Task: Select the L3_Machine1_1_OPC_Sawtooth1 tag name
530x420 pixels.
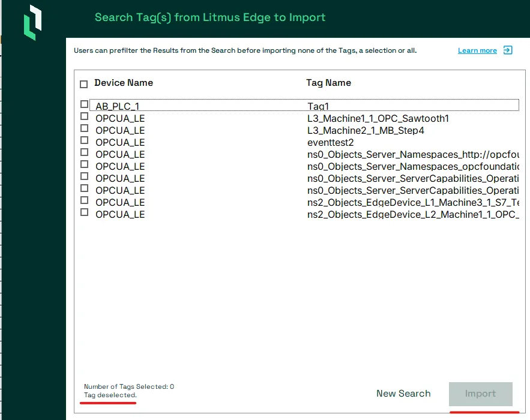Action: tap(378, 119)
